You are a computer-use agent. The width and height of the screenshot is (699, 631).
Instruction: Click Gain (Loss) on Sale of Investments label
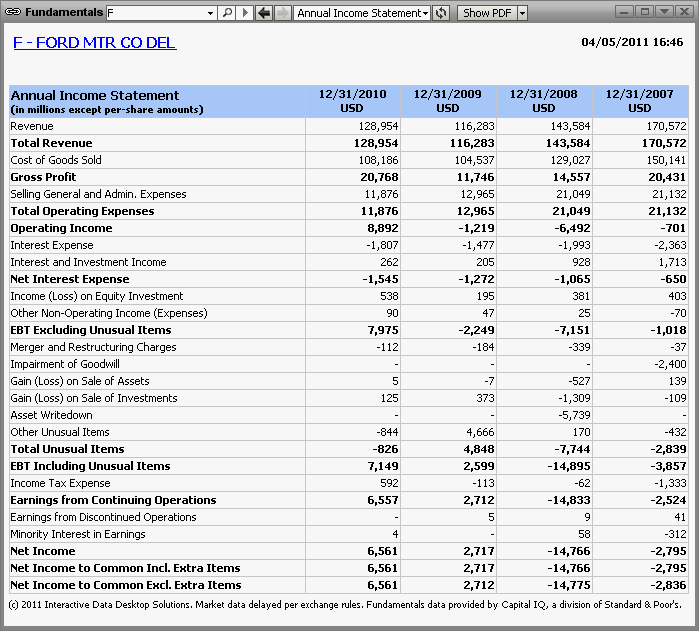(94, 398)
